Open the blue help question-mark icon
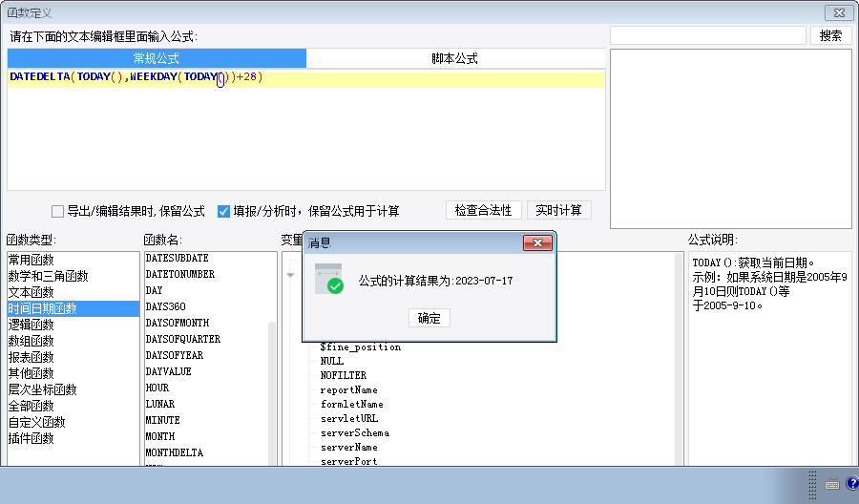This screenshot has height=504, width=859. (852, 483)
